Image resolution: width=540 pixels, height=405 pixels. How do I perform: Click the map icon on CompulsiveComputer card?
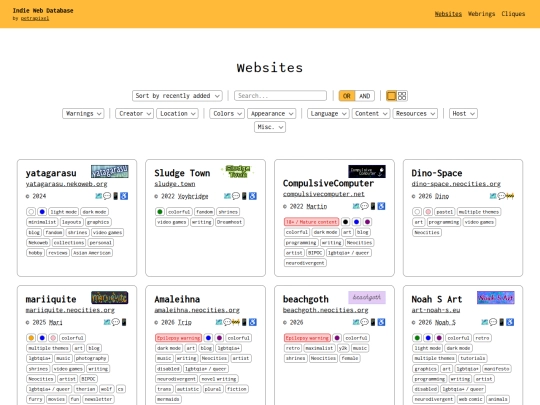click(x=356, y=206)
